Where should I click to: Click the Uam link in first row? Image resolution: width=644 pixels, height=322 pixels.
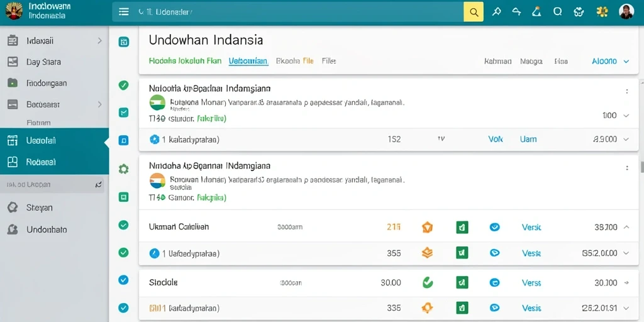[x=528, y=139]
